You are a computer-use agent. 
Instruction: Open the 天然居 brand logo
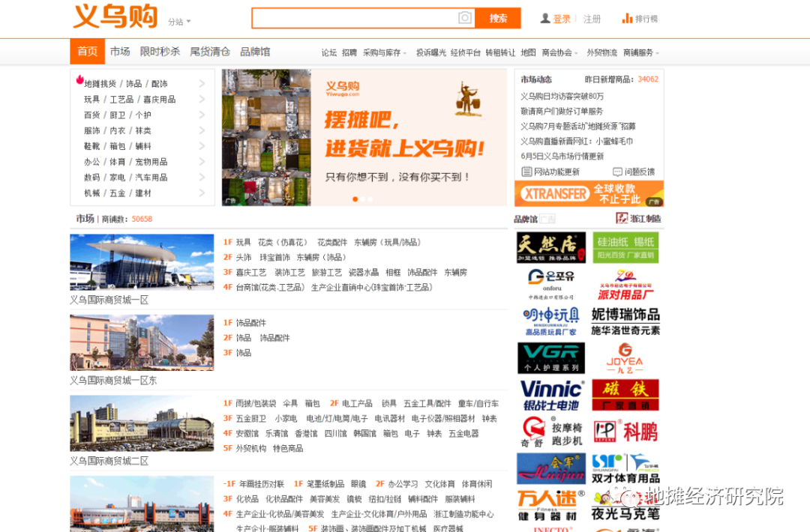(551, 248)
